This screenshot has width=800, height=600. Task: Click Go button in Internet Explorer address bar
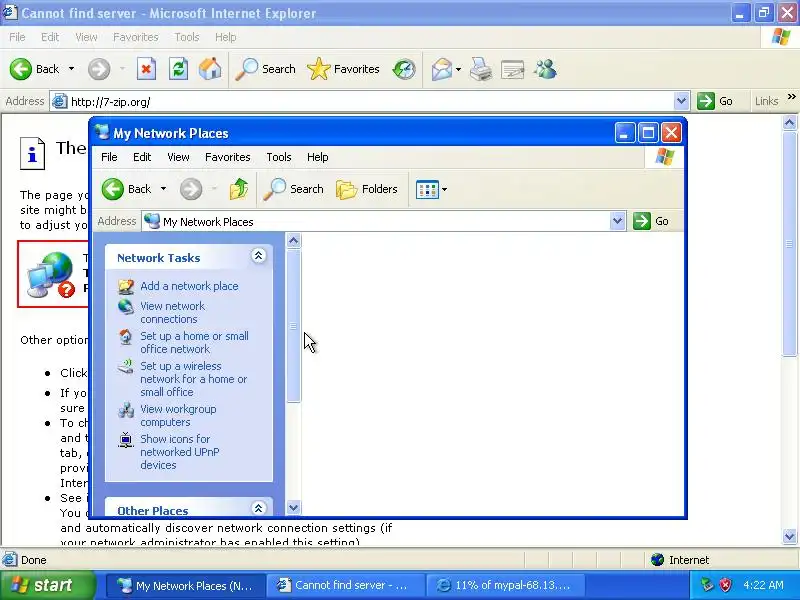click(715, 101)
